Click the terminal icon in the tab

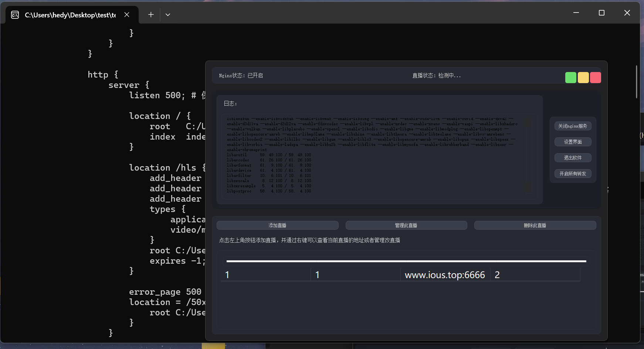pyautogui.click(x=15, y=15)
